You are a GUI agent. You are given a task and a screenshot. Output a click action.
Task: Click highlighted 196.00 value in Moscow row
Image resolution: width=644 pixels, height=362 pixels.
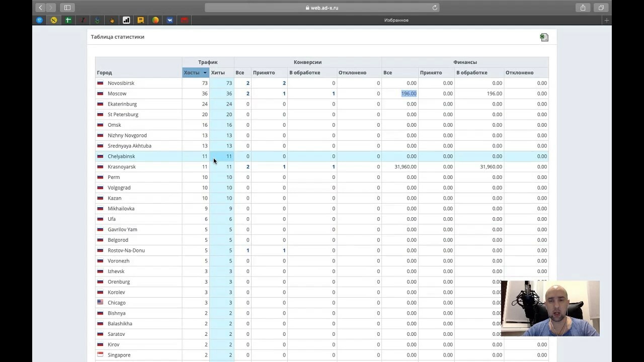coord(409,94)
